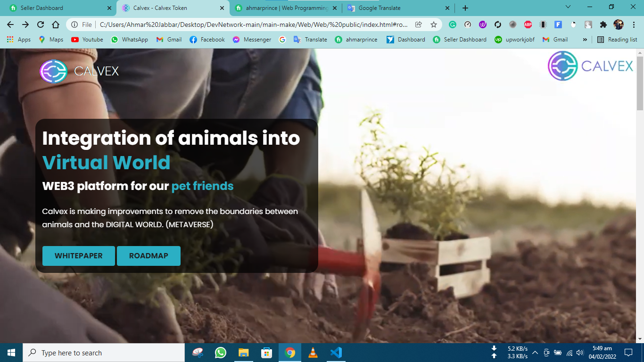Expand the hidden bookmarks chevron
Screen dimensions: 644x362
(585, 40)
